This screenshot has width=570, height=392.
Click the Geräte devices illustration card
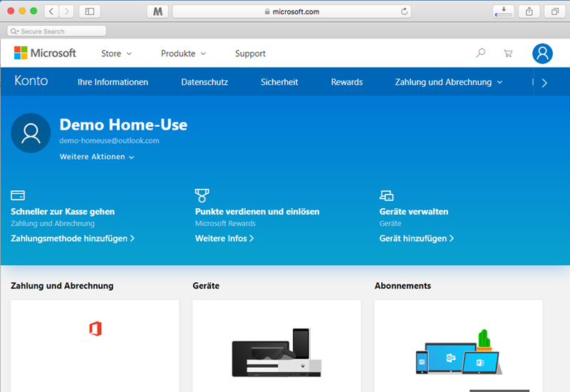click(276, 346)
